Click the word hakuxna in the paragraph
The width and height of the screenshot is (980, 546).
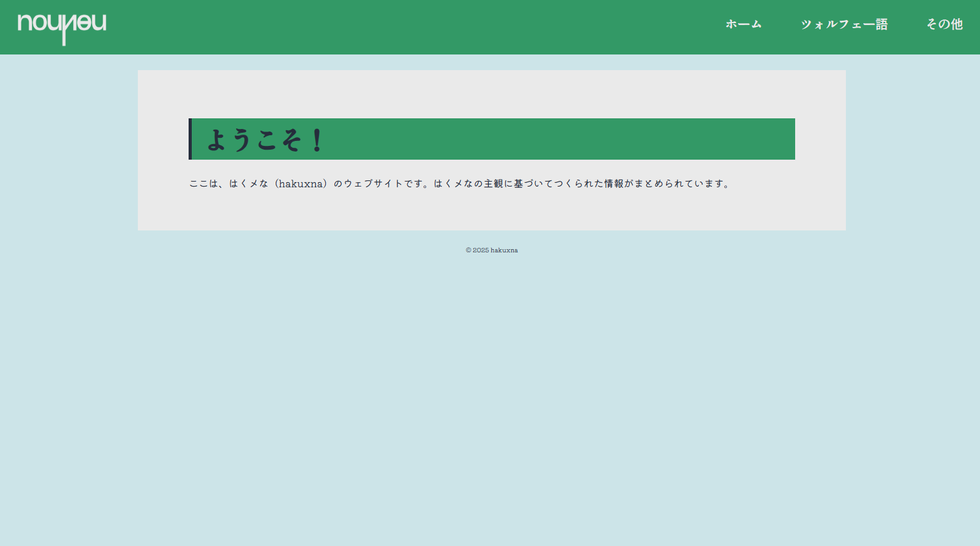click(301, 183)
